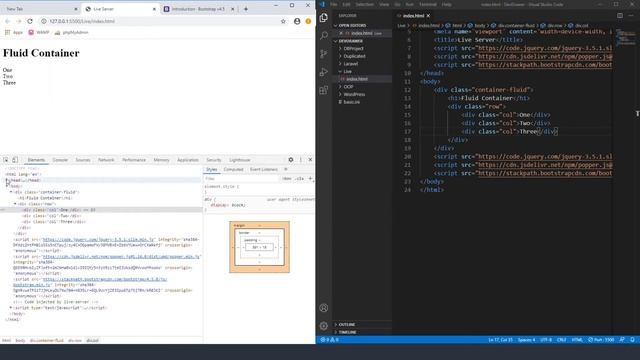Image resolution: width=640 pixels, height=360 pixels.
Task: Open Source Control view in activity bar
Action: (324, 53)
